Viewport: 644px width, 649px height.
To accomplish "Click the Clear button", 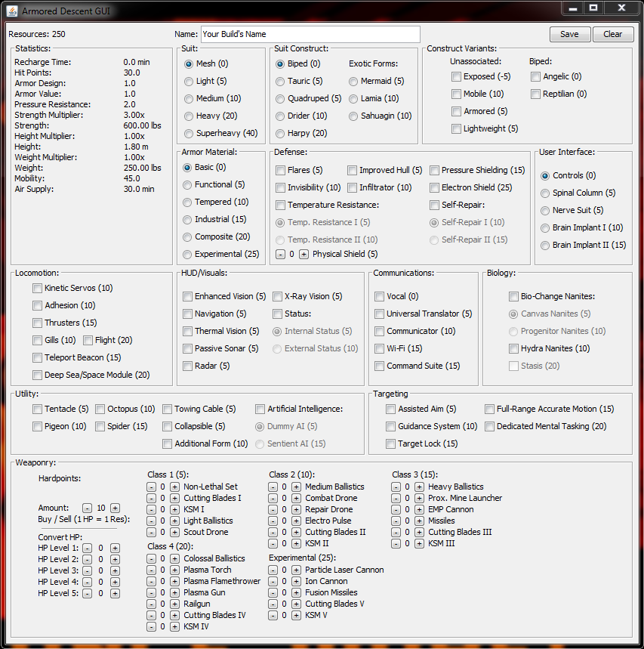I will pyautogui.click(x=612, y=34).
